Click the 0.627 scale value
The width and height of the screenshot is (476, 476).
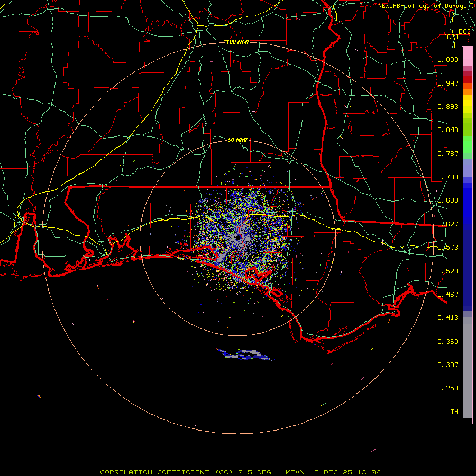(x=448, y=224)
